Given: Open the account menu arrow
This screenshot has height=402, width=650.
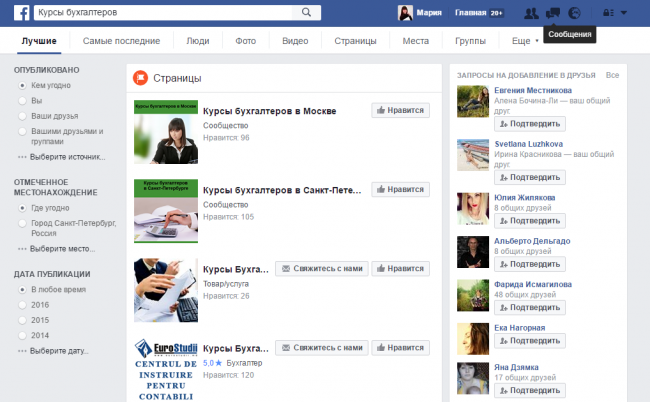Looking at the screenshot, I should tap(623, 13).
